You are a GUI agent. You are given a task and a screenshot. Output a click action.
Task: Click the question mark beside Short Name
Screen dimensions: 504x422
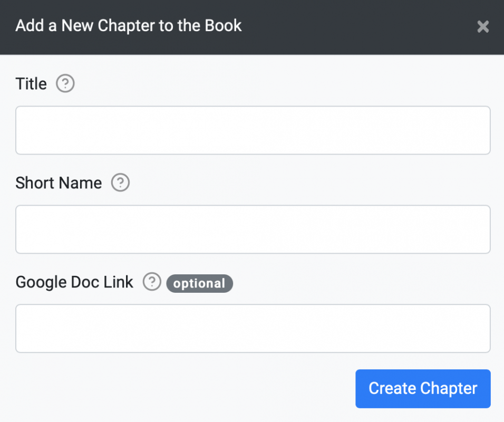click(120, 183)
